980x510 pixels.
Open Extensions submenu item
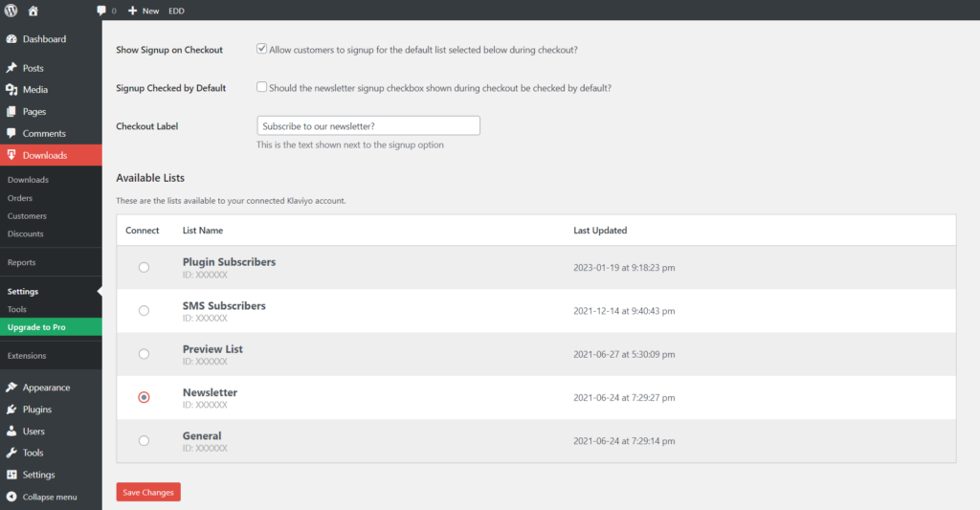pos(27,356)
